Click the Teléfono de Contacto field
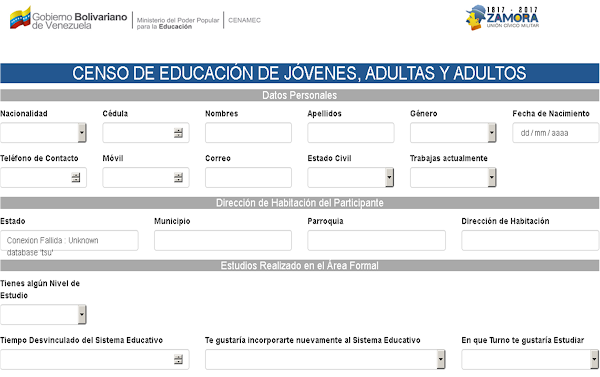Viewport: 600px width, 377px height. [43, 178]
